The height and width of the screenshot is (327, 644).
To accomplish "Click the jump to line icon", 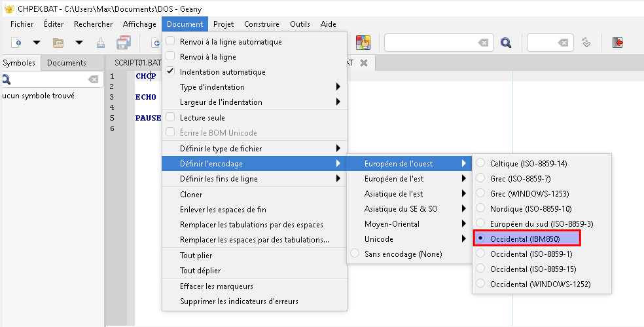I will coord(586,43).
